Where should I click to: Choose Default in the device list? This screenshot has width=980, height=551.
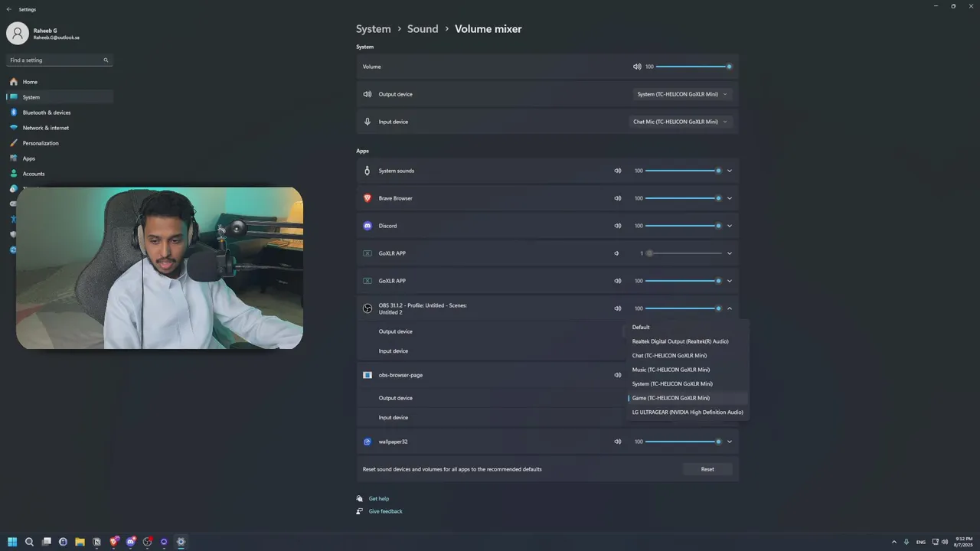(x=687, y=328)
